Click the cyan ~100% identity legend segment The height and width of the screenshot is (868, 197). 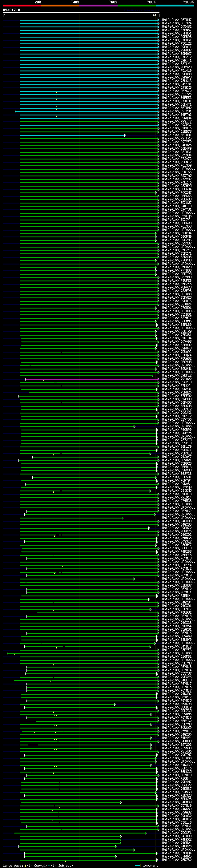[175, 6]
